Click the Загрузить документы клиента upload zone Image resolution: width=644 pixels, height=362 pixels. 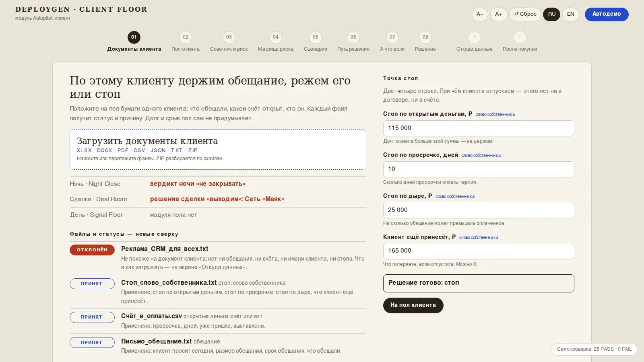pyautogui.click(x=218, y=149)
